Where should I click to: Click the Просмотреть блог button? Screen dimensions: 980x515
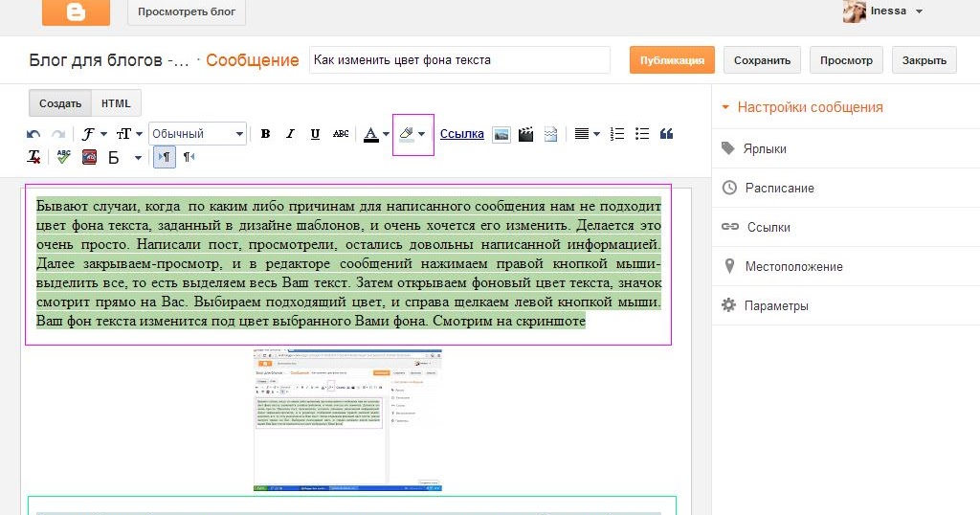[187, 11]
